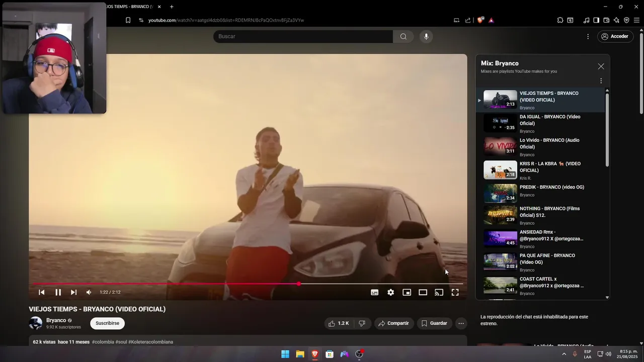644x362 pixels.
Task: Select COAST CARTEL entry in the mix
Action: pyautogui.click(x=540, y=286)
